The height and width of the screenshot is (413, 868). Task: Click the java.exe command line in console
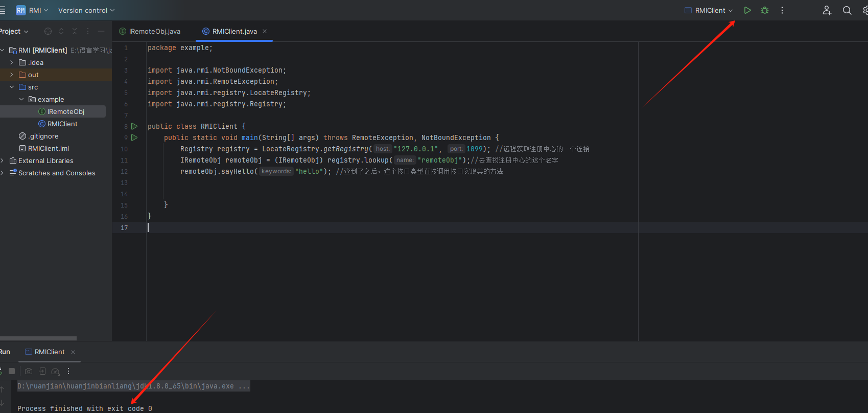134,386
